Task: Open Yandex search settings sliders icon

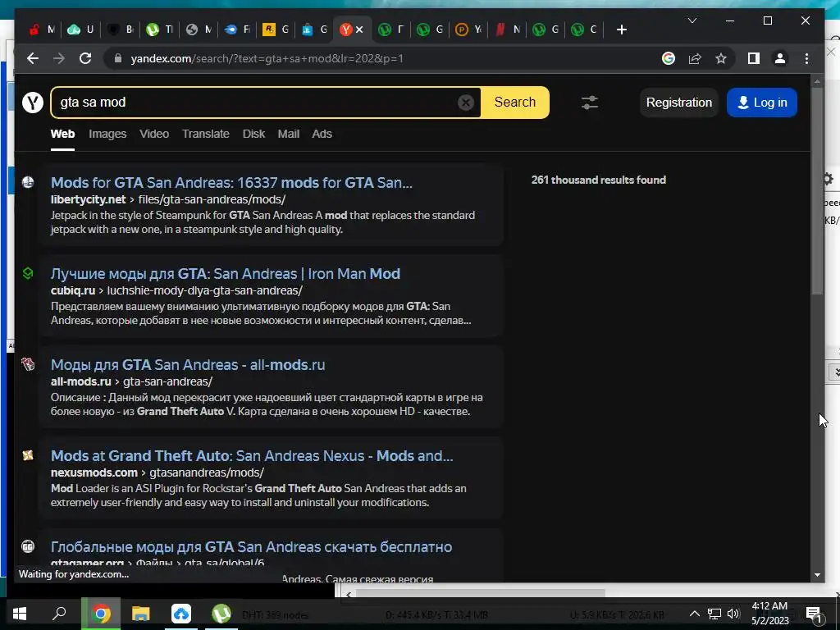Action: [x=590, y=103]
